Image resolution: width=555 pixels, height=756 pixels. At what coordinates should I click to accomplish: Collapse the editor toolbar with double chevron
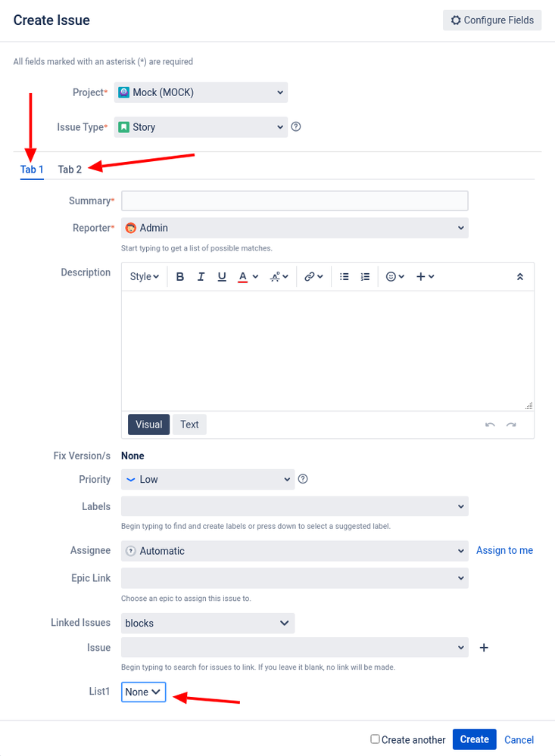pyautogui.click(x=519, y=277)
